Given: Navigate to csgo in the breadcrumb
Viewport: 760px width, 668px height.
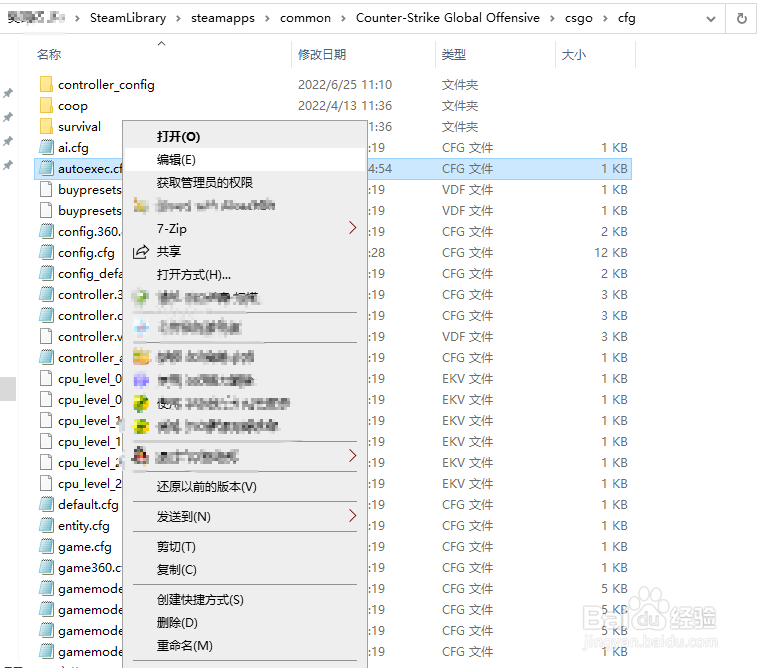Looking at the screenshot, I should point(579,18).
